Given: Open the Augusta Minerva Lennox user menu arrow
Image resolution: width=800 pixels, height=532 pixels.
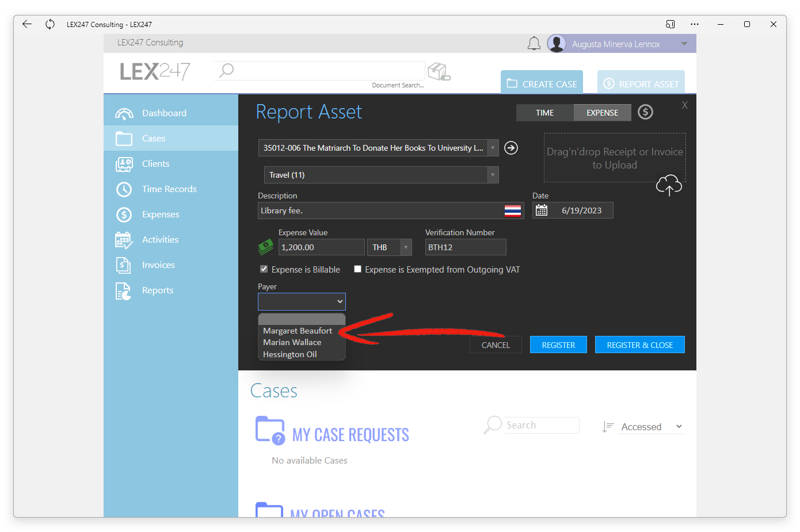Looking at the screenshot, I should pos(684,44).
